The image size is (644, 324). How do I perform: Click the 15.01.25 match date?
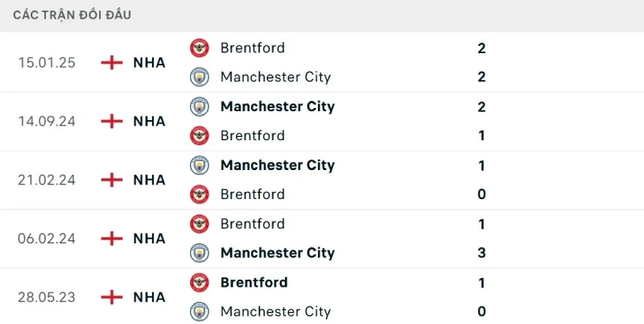47,63
